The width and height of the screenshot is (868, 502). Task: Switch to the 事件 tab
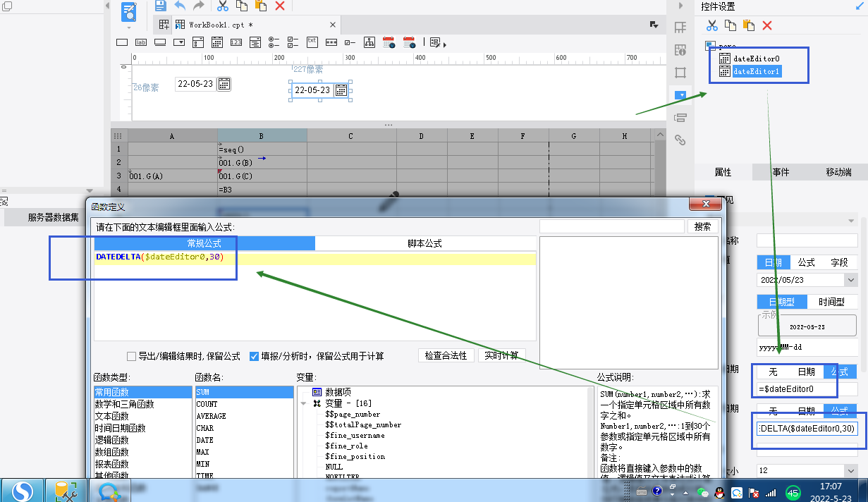click(x=781, y=172)
